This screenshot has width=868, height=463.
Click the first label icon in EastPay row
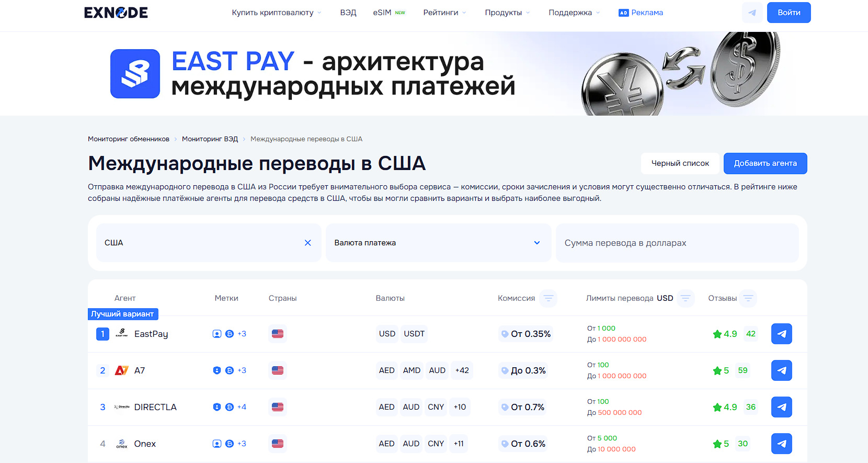(217, 334)
